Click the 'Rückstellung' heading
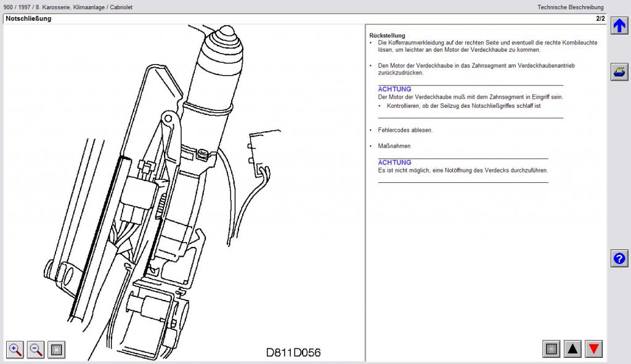 point(387,35)
